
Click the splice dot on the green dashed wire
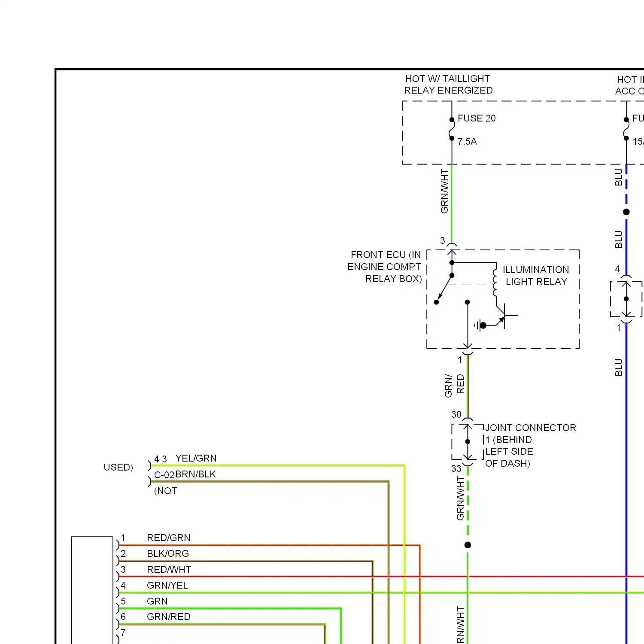[x=468, y=545]
